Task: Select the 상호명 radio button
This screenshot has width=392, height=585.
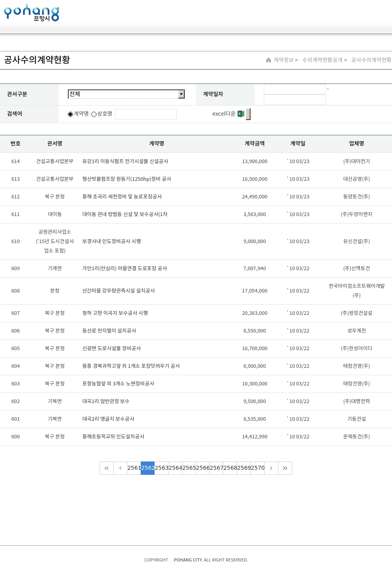Action: pyautogui.click(x=94, y=114)
